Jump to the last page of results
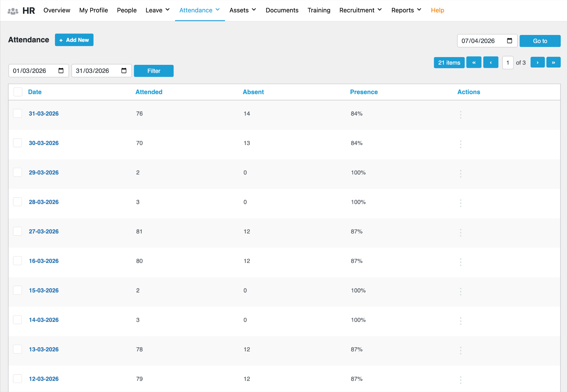Viewport: 567px width, 392px height. pos(553,62)
